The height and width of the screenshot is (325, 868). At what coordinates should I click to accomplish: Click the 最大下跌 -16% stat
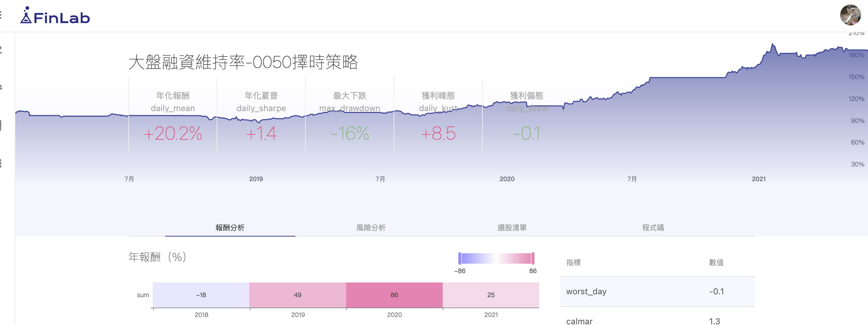click(350, 133)
